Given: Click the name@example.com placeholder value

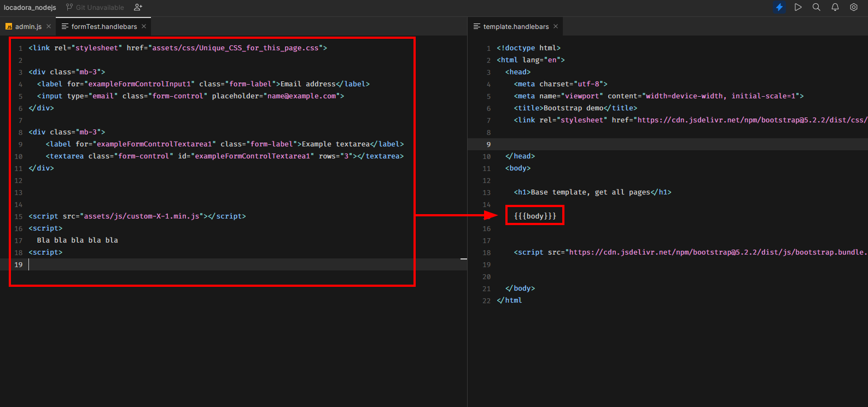Looking at the screenshot, I should click(301, 96).
